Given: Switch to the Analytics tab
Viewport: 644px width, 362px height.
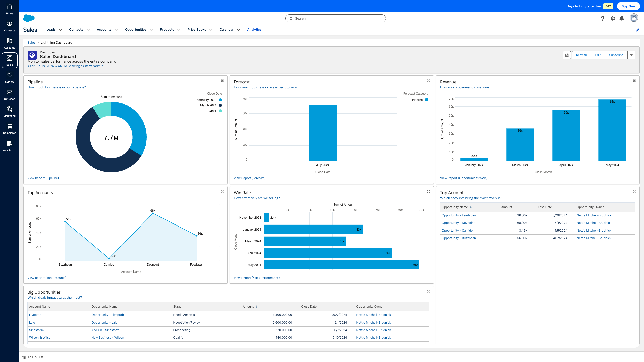Looking at the screenshot, I should pos(254,30).
